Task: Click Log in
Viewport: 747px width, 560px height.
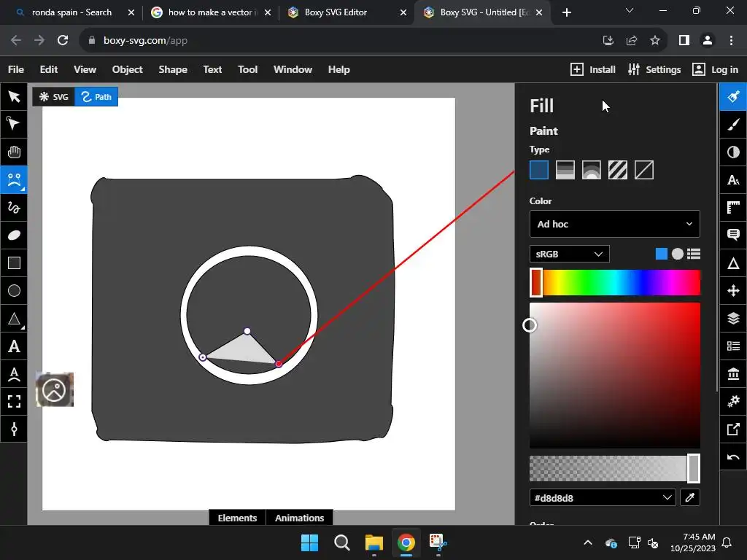Action: 715,69
